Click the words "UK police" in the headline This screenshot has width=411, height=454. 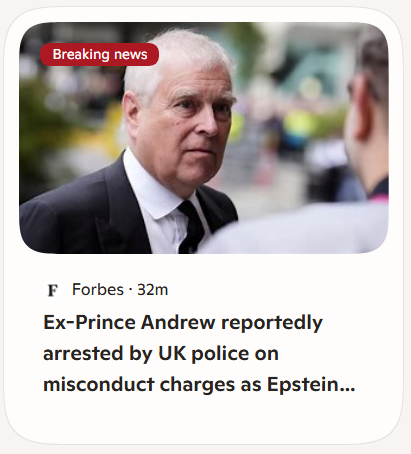point(204,354)
